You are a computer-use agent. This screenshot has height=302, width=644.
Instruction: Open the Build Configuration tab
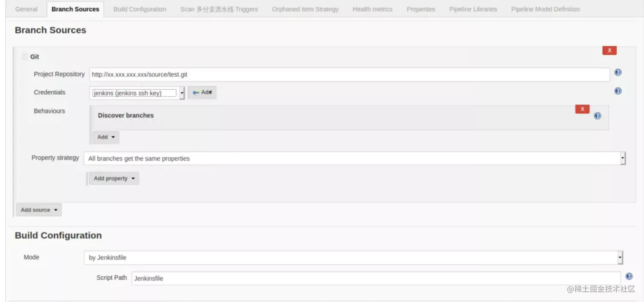pyautogui.click(x=140, y=9)
